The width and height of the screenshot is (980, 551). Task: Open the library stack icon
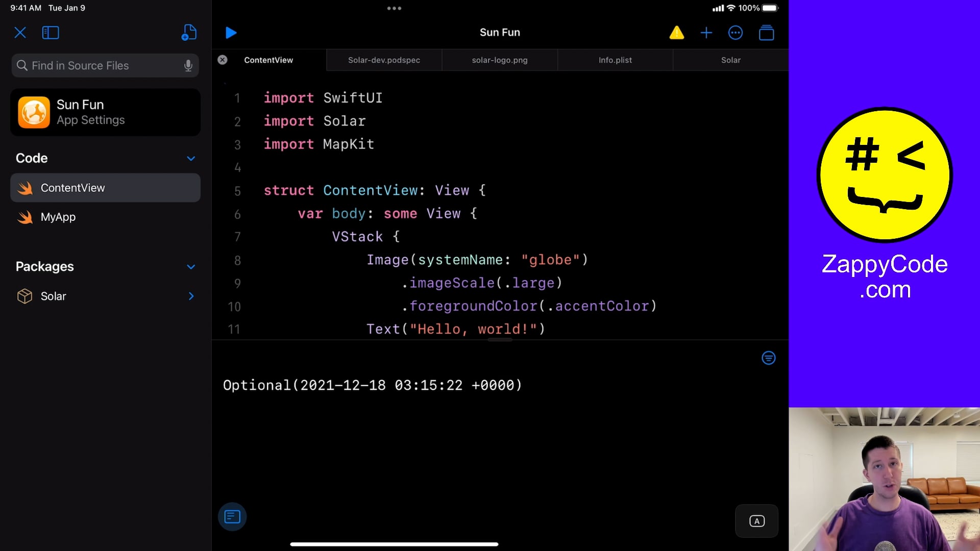766,33
